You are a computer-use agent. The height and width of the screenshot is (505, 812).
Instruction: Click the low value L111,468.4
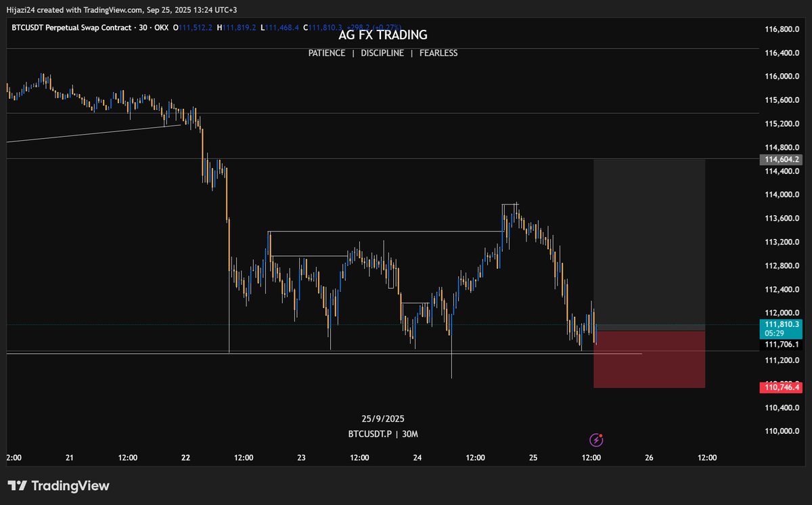[279, 28]
